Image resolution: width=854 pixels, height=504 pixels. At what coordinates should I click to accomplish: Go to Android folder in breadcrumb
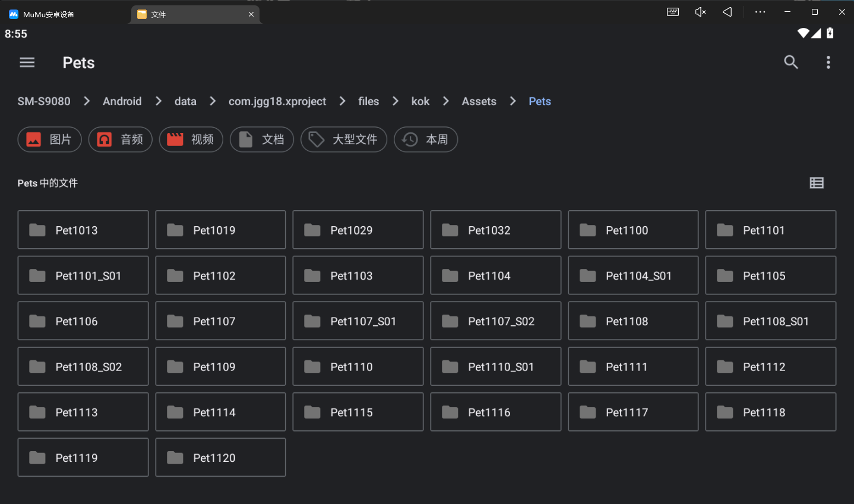click(x=122, y=102)
